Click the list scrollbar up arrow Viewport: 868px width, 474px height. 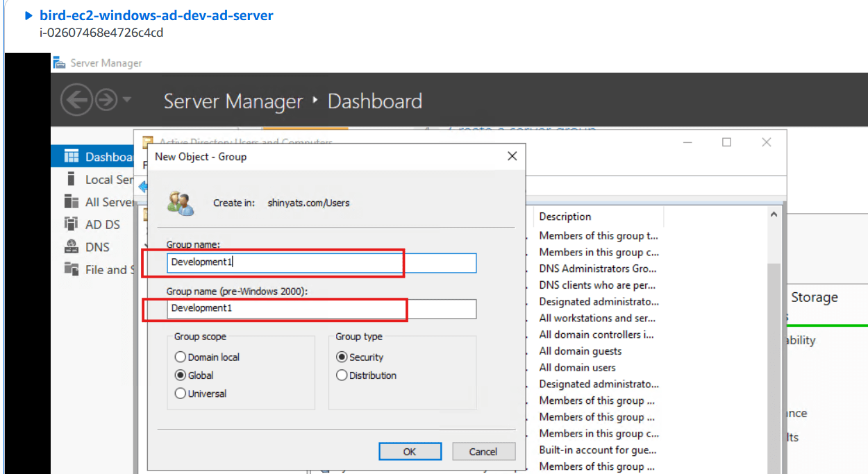pos(775,216)
